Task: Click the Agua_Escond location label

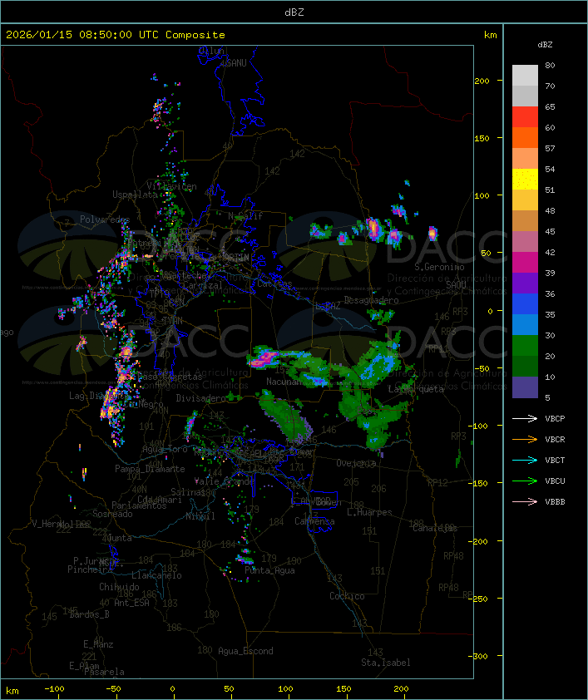Action: coord(245,651)
